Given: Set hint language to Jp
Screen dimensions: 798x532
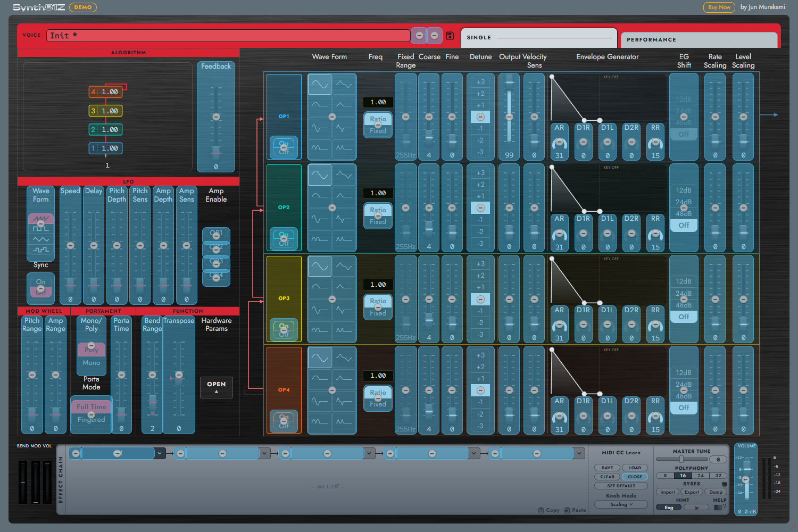Looking at the screenshot, I should 696,508.
